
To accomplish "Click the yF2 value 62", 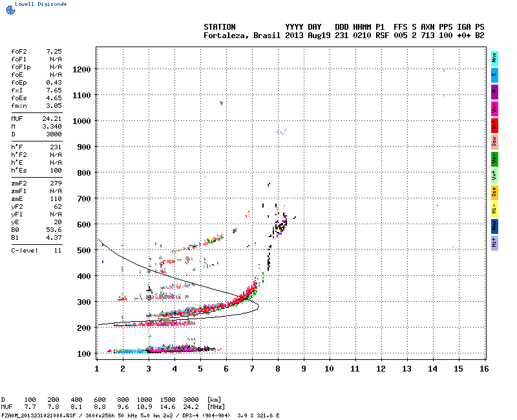I will (58, 207).
